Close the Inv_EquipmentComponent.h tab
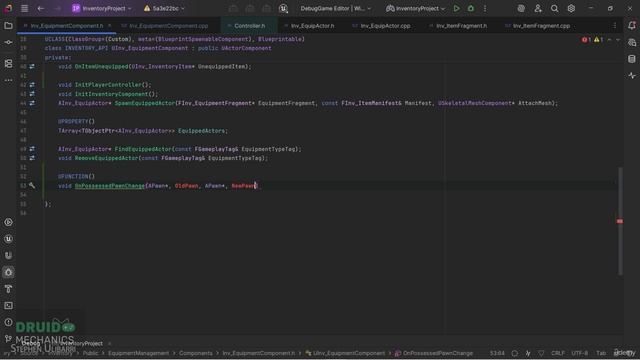640x360 pixels. point(109,26)
